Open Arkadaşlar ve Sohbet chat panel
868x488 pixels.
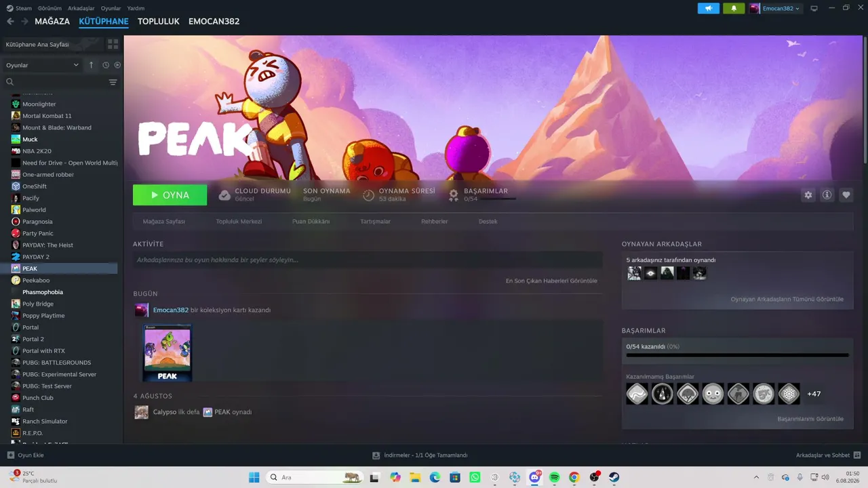(x=829, y=455)
